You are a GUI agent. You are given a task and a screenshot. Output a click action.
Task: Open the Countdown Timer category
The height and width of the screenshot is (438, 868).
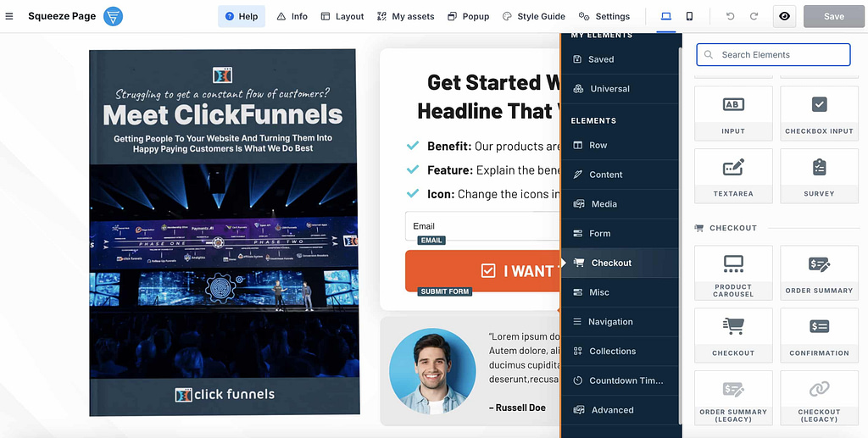click(620, 380)
